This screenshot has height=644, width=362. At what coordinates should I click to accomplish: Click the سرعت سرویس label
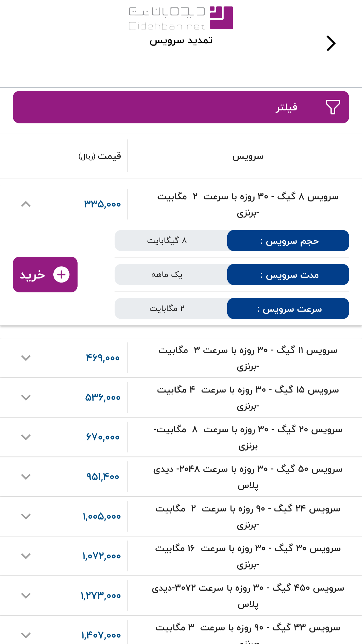tap(288, 308)
